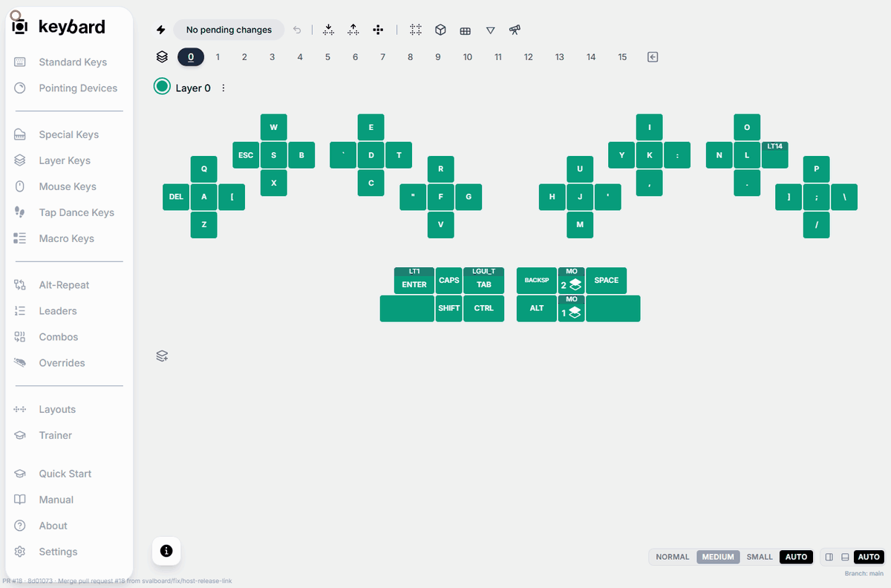The image size is (891, 588).
Task: Switch to layer tab 2
Action: pyautogui.click(x=244, y=56)
